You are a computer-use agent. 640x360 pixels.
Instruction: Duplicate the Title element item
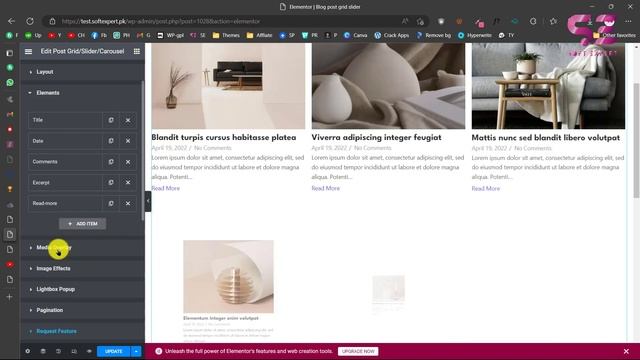tap(111, 120)
